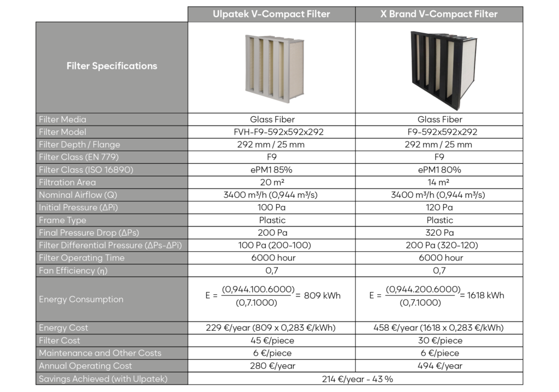Click the 'Filter Cost' row label

click(59, 341)
